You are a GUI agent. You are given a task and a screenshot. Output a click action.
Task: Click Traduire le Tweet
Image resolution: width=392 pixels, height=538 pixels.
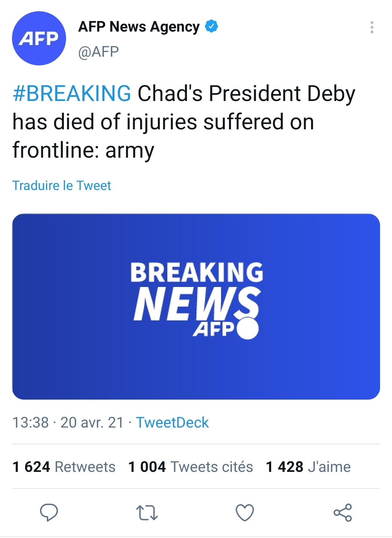tap(62, 186)
